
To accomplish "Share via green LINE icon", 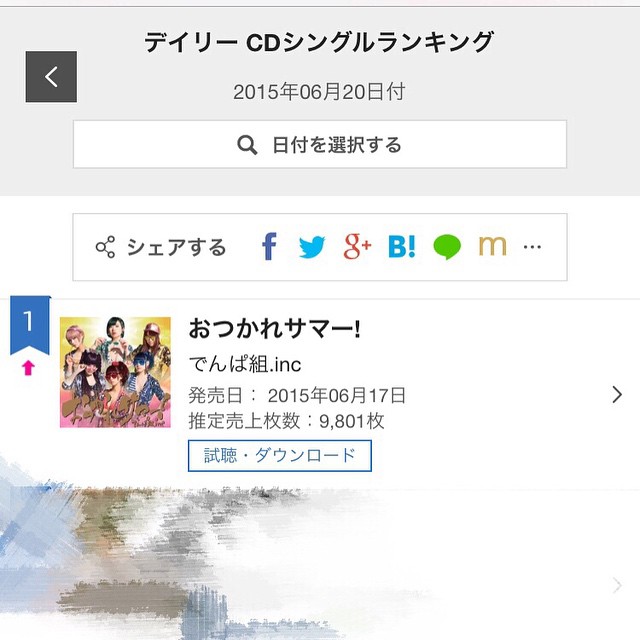I will tap(447, 247).
